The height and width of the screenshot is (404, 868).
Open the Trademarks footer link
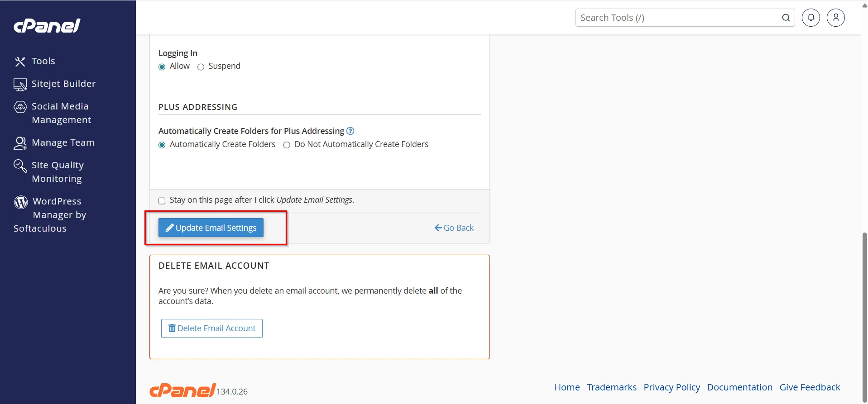point(612,387)
